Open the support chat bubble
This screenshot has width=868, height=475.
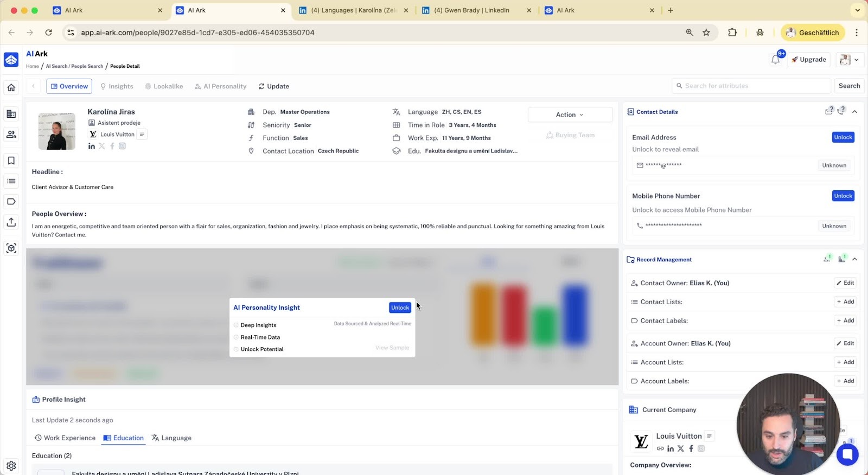pos(847,454)
